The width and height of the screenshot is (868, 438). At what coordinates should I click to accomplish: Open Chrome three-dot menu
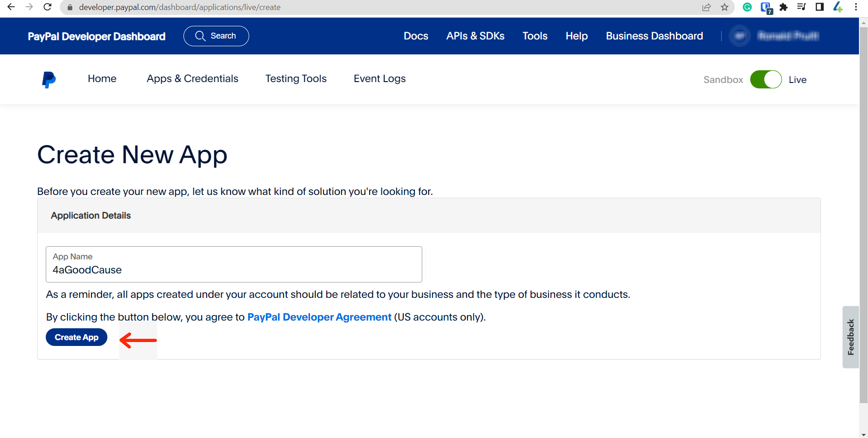(856, 7)
